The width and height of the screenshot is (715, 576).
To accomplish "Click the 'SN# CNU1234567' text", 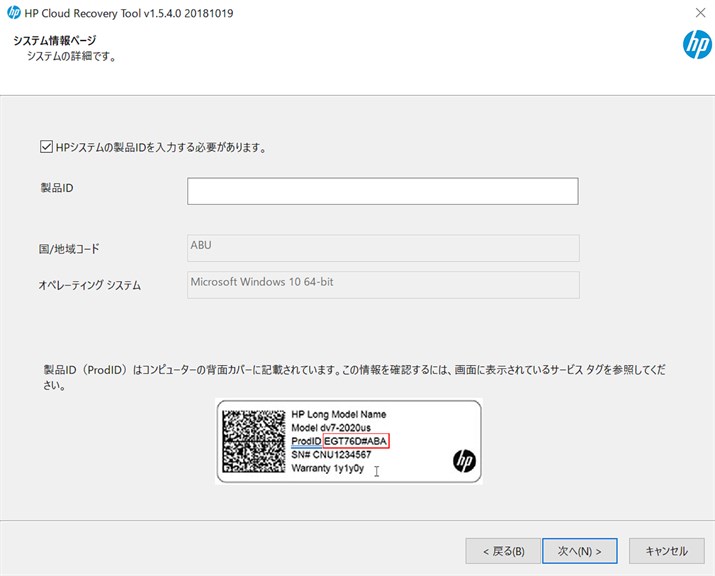I will tap(331, 455).
